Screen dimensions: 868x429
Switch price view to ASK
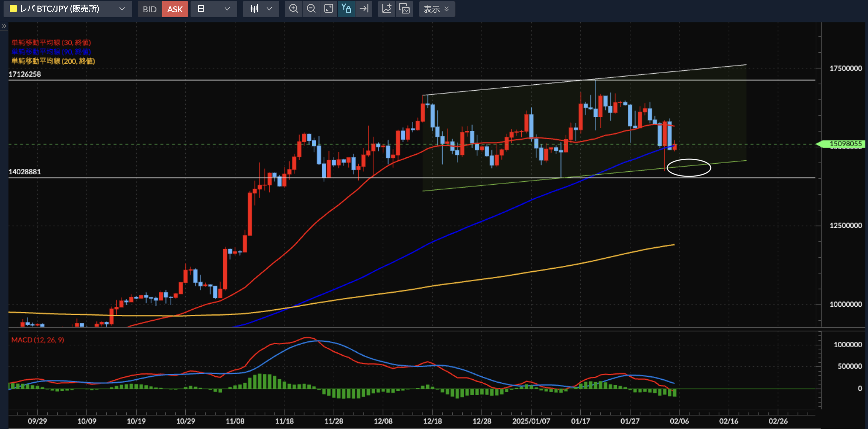pos(175,9)
